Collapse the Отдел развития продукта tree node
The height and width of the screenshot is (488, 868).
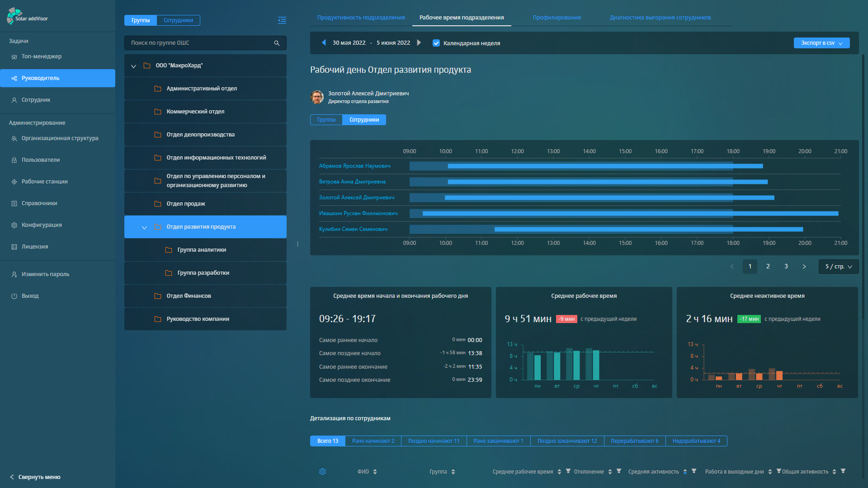coord(144,227)
